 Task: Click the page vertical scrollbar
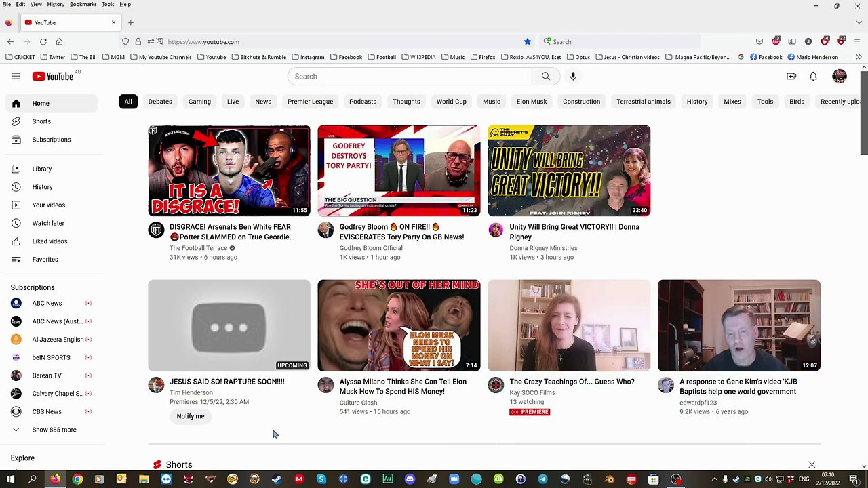[x=863, y=112]
